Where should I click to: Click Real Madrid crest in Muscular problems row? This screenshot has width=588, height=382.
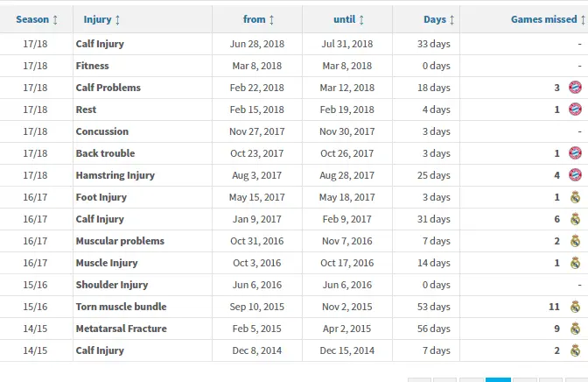[x=575, y=241]
